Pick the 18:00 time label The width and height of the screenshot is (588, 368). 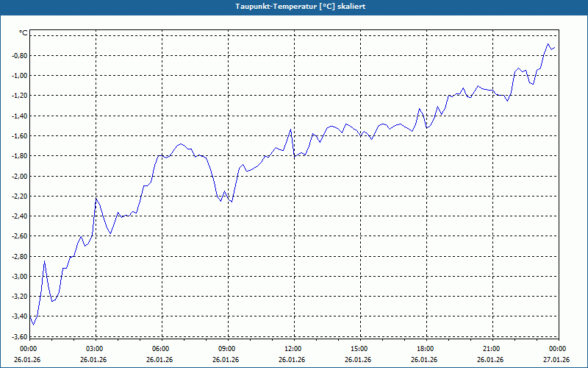click(426, 349)
